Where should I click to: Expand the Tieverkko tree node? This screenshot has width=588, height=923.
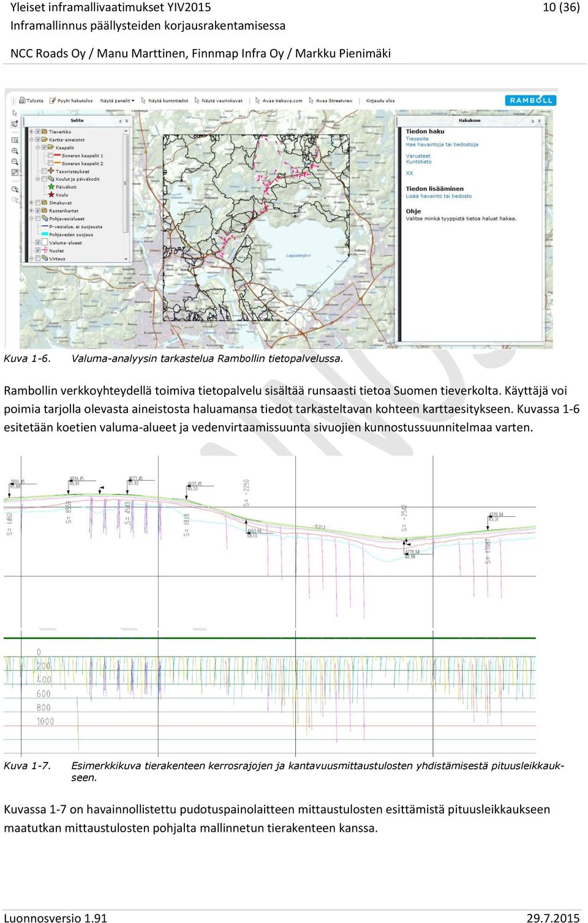[31, 132]
